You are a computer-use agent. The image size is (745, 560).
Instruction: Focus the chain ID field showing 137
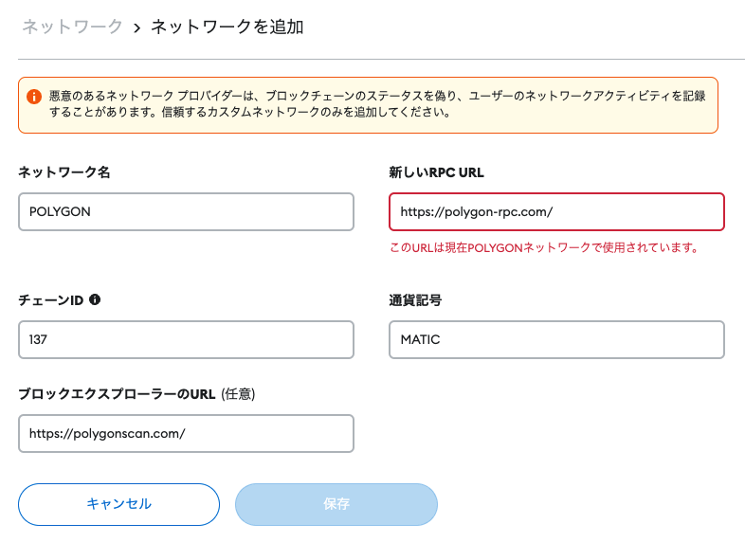point(186,339)
